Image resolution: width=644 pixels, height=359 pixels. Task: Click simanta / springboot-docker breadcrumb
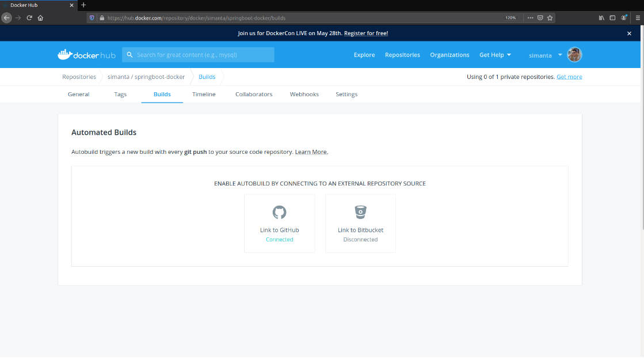point(146,77)
